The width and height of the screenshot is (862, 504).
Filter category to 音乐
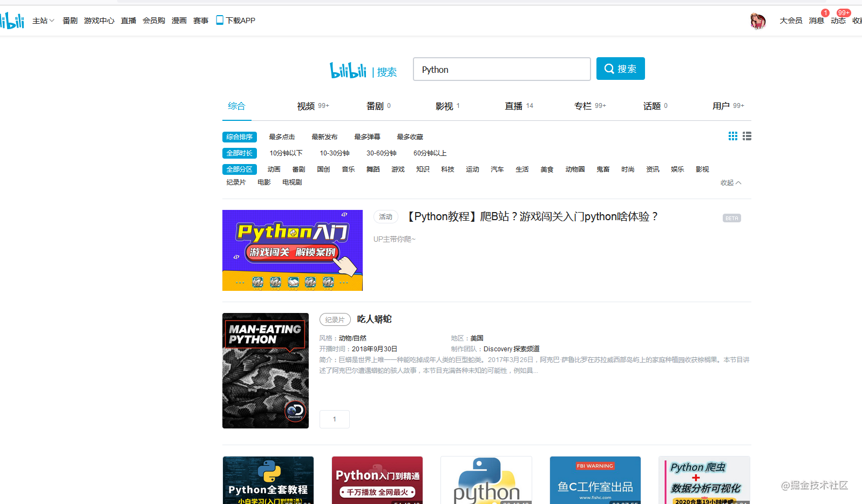[x=348, y=169]
